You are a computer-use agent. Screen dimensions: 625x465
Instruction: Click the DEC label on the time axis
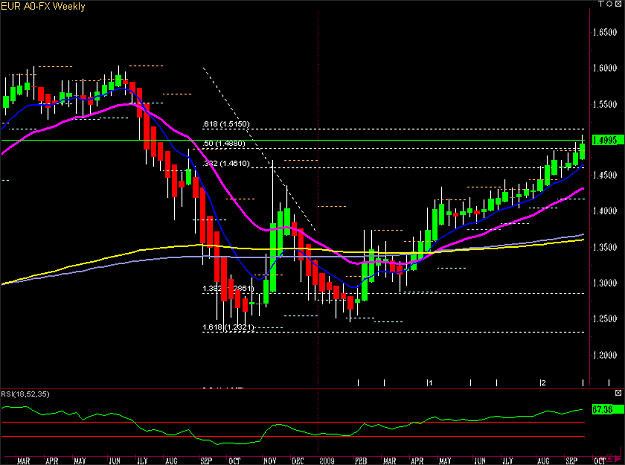tap(298, 461)
